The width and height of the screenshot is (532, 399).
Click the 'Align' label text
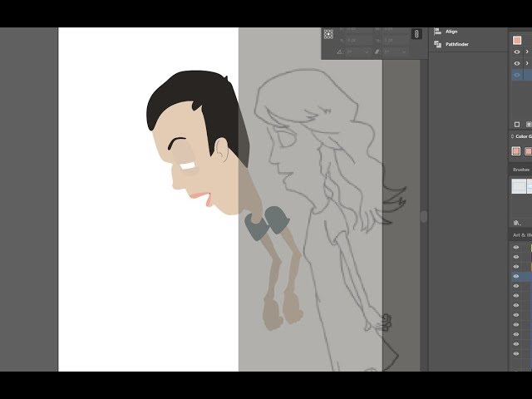[x=451, y=32]
